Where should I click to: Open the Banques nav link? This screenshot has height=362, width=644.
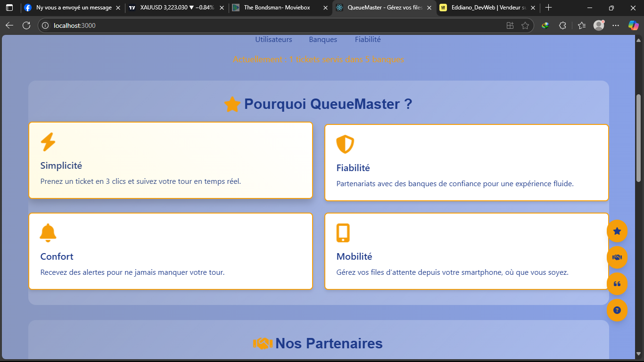pos(323,40)
